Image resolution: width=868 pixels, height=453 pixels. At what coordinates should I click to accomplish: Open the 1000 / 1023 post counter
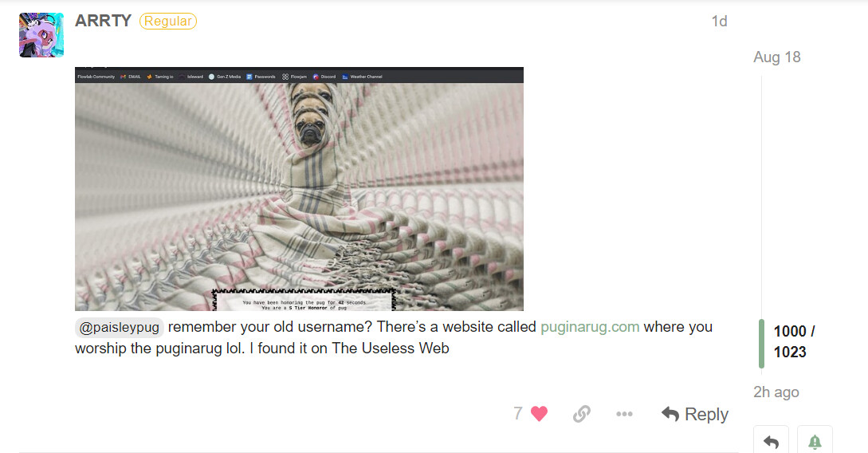pos(794,341)
